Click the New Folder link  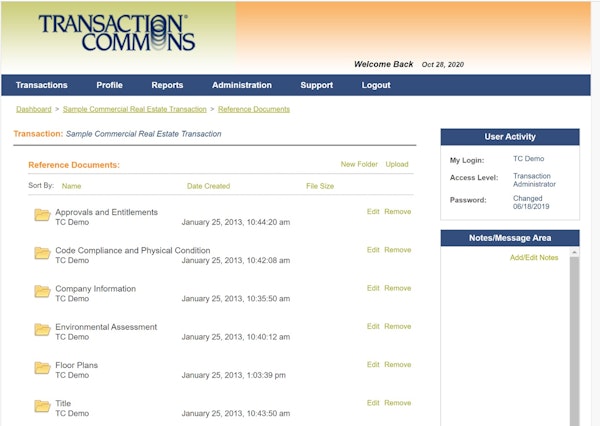tap(359, 164)
